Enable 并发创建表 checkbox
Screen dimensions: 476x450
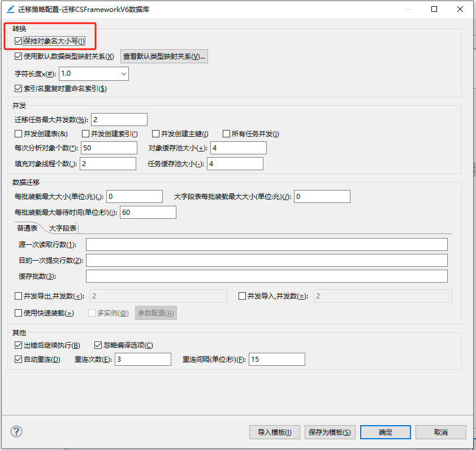click(19, 134)
